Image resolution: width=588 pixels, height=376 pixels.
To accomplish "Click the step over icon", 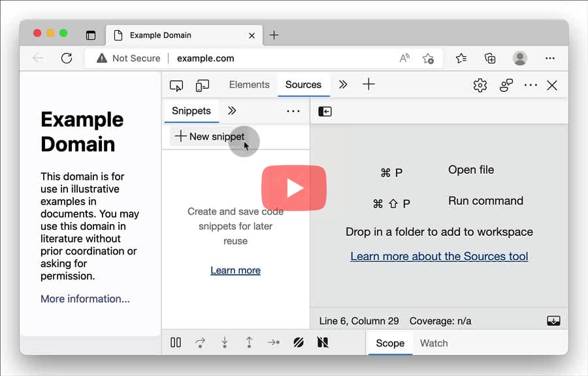I will pos(201,342).
